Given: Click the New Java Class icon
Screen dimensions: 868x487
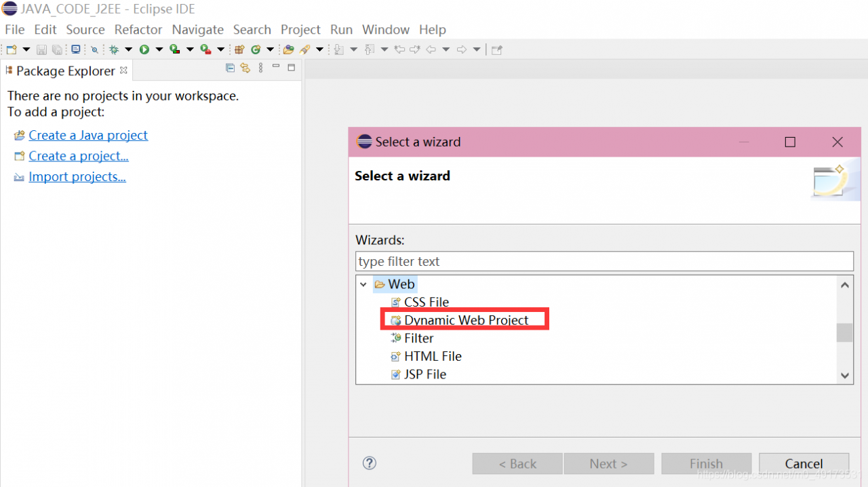Looking at the screenshot, I should [x=256, y=50].
